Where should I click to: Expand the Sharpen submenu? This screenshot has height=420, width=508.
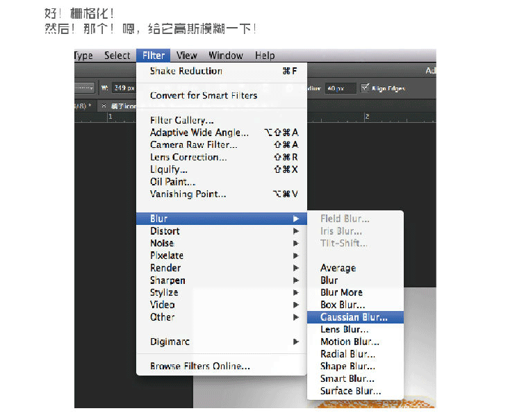point(222,280)
